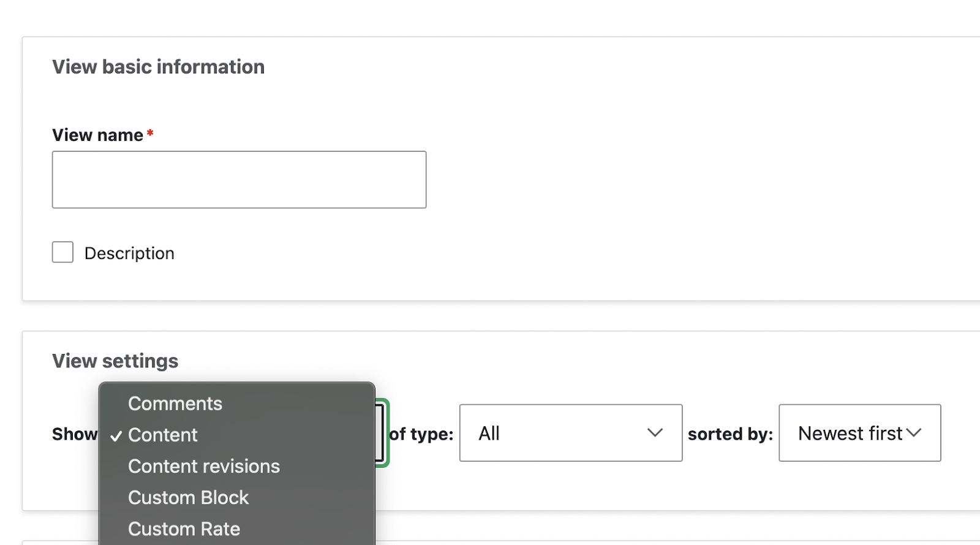Click the View settings heading

click(115, 361)
